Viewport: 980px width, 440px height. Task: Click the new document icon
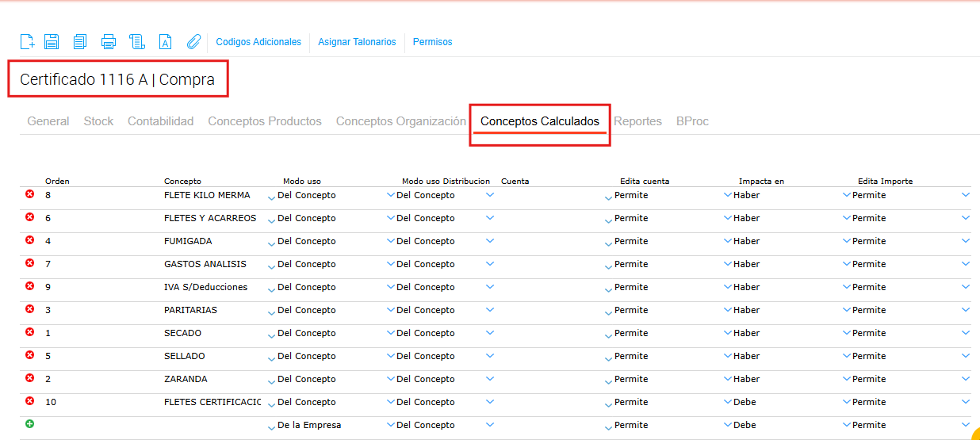[27, 42]
